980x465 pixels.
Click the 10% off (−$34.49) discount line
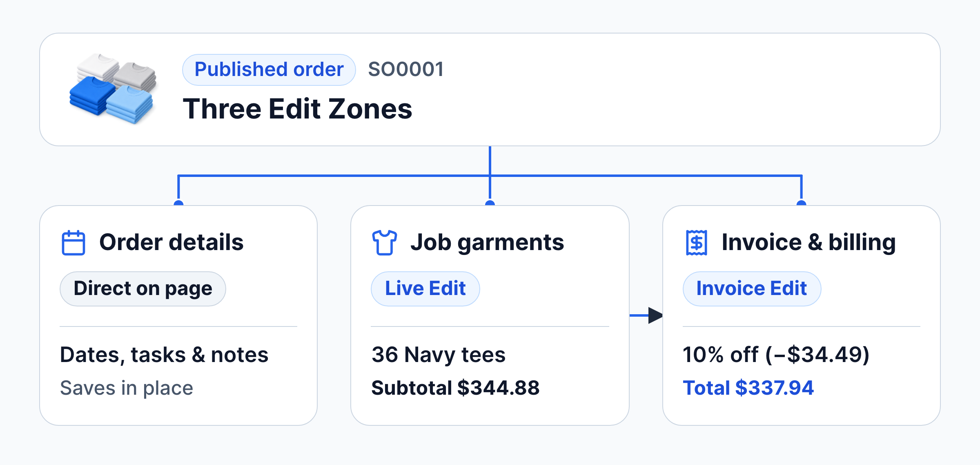(776, 355)
